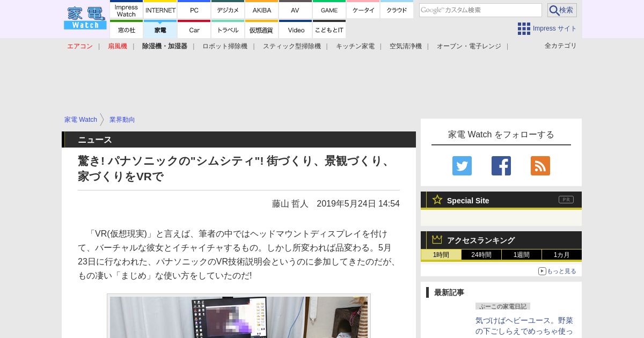The image size is (644, 338).
Task: Open the クラウド tab
Action: [397, 10]
